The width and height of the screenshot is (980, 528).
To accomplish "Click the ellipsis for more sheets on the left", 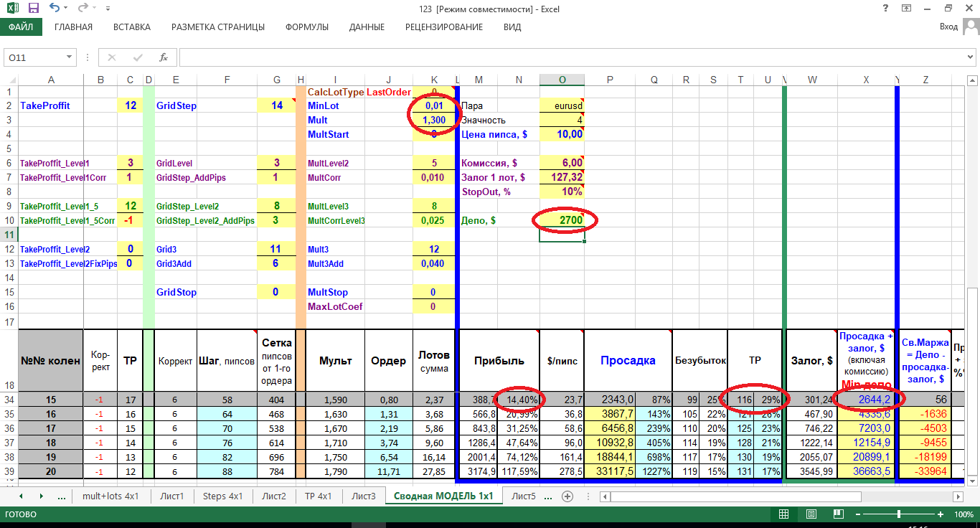I will (x=61, y=496).
